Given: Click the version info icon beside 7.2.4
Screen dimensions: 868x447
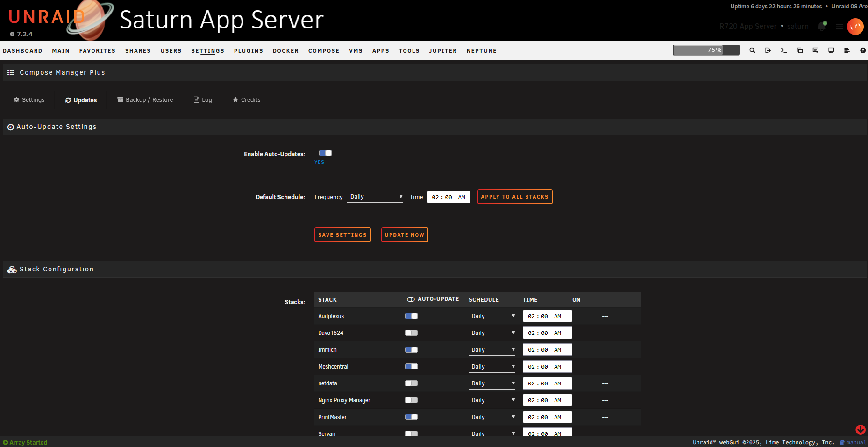Looking at the screenshot, I should point(12,34).
